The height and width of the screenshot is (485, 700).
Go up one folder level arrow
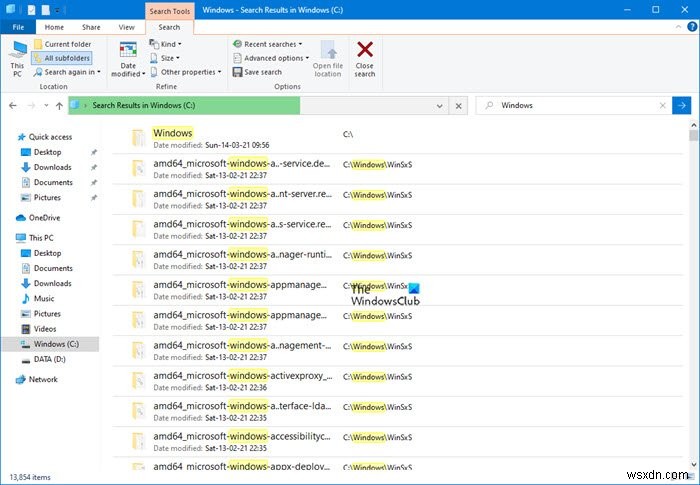(x=59, y=106)
